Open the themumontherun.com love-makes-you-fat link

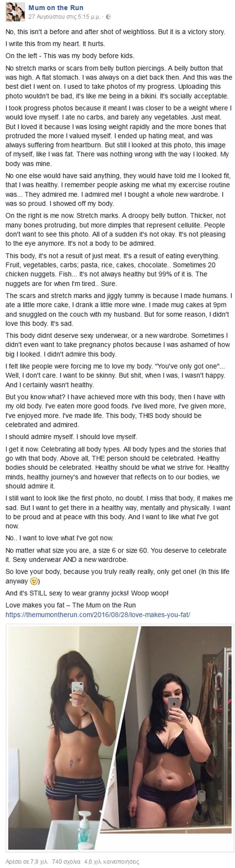pyautogui.click(x=98, y=614)
